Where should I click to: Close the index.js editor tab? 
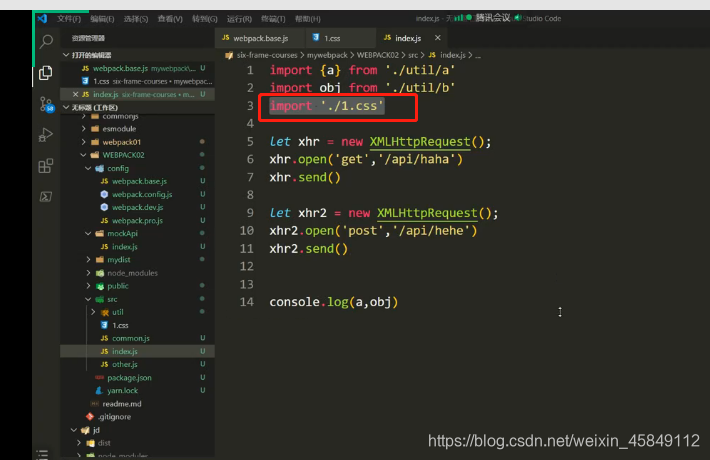point(437,38)
